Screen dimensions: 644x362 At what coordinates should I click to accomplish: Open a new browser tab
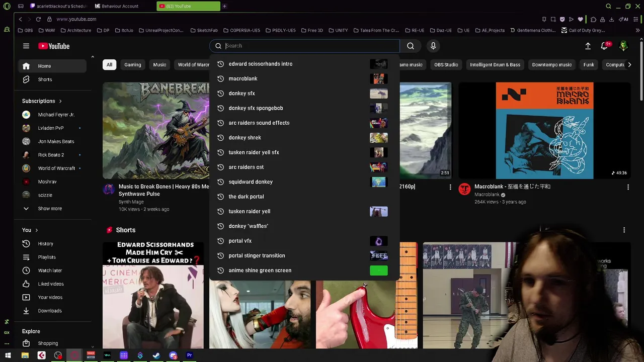click(224, 6)
